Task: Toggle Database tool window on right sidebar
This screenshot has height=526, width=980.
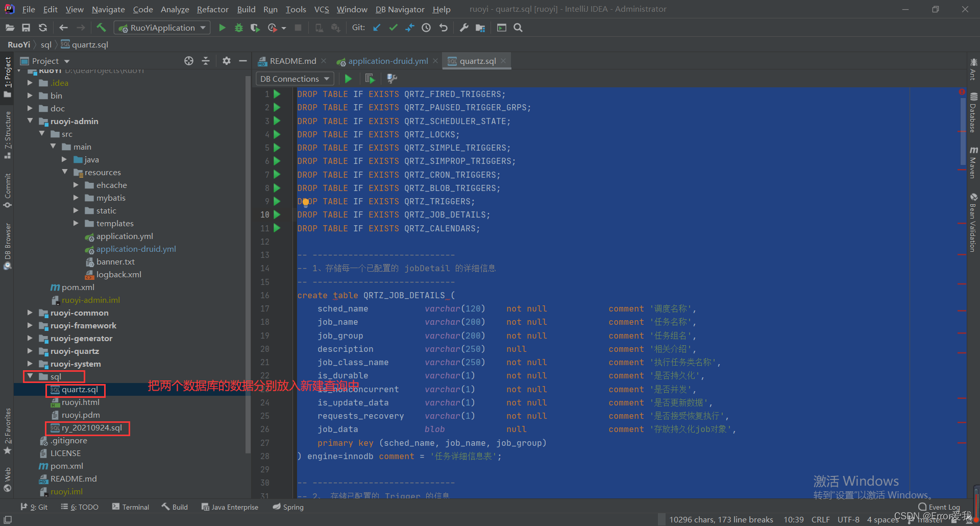Action: coord(973,112)
